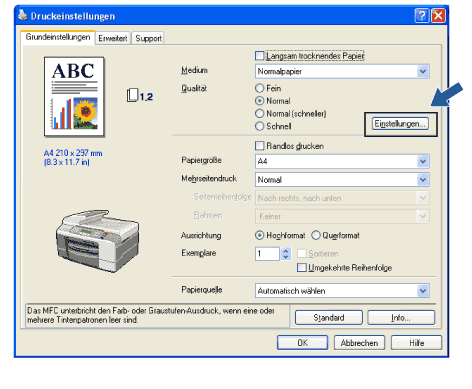Expand the Papiergröße dropdown
This screenshot has height=389, width=472.
point(423,161)
